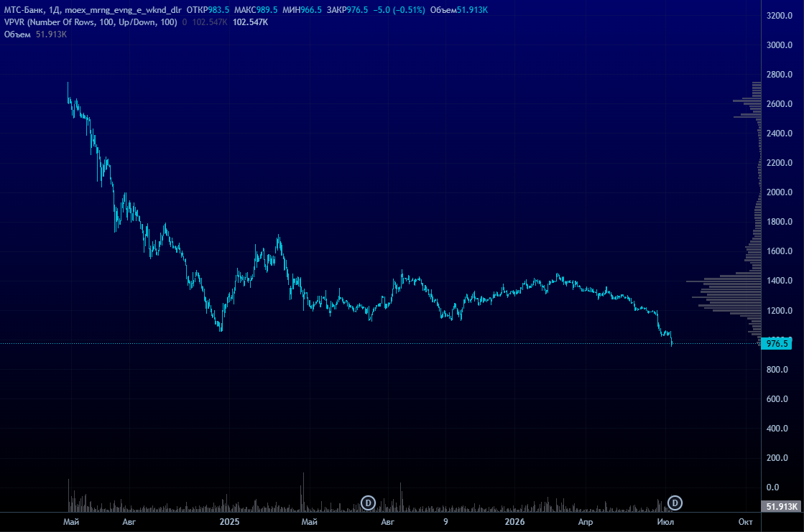Click the 2025 label on time axis
Viewport: 804px width, 532px height.
[x=229, y=522]
